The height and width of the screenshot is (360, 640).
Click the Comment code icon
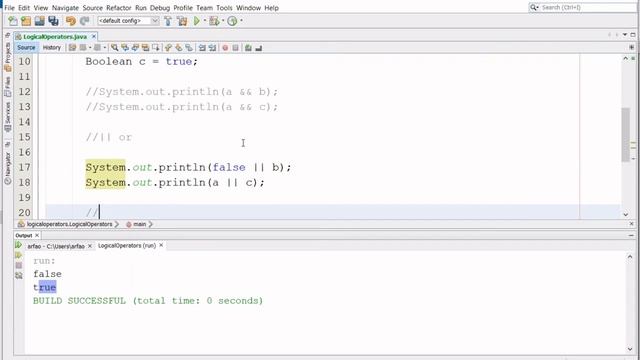pos(248,48)
